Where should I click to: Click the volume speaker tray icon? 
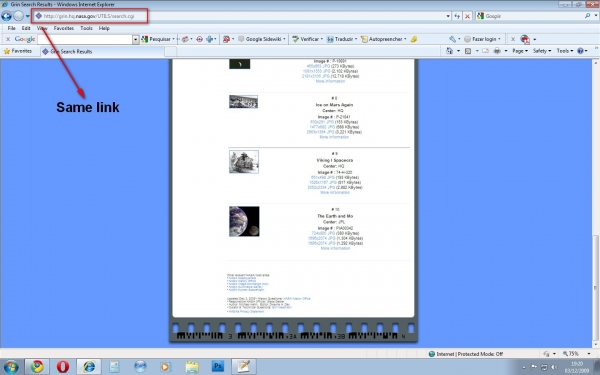553,367
